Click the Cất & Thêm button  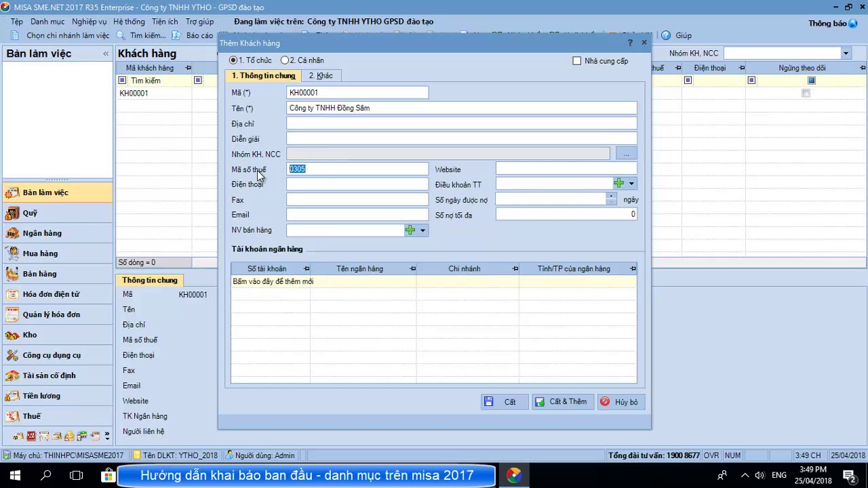[x=563, y=402]
